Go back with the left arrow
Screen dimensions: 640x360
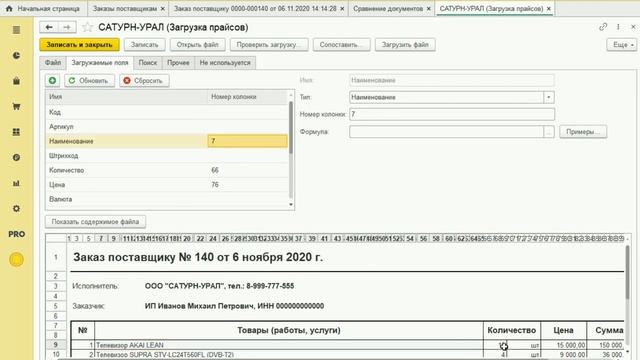[x=49, y=27]
